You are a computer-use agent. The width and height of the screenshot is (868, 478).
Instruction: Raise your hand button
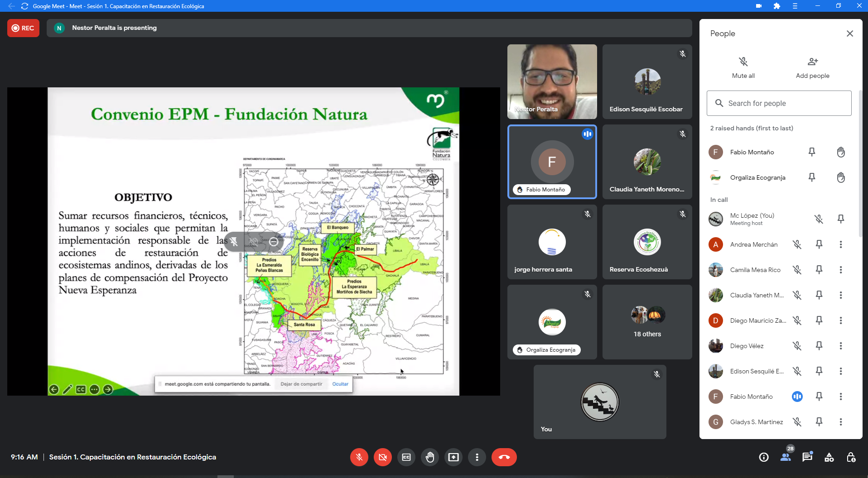(430, 457)
